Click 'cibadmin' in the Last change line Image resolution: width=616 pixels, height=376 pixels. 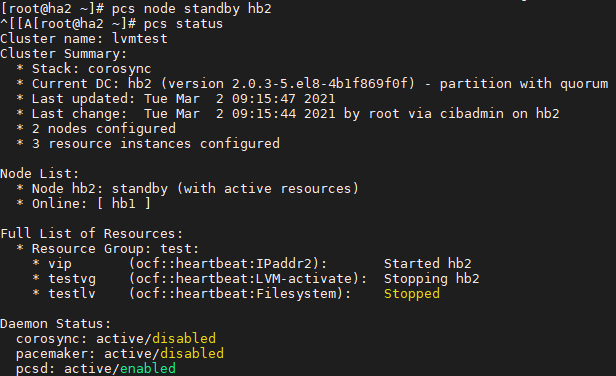click(x=471, y=114)
